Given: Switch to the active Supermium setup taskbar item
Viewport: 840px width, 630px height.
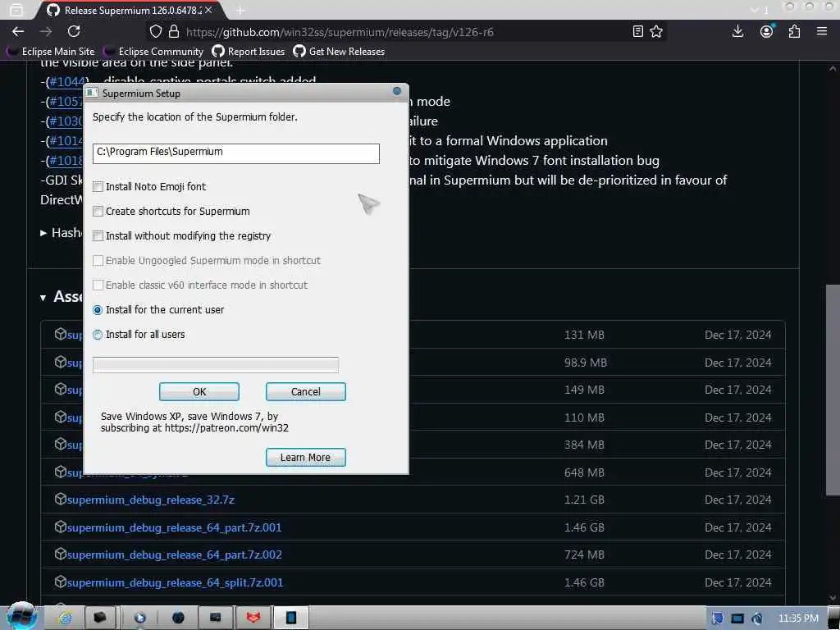Looking at the screenshot, I should pyautogui.click(x=291, y=618).
